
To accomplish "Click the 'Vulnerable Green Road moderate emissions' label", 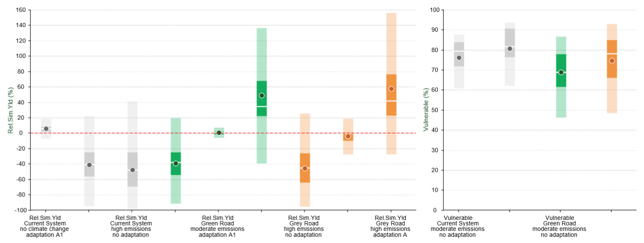I will [x=559, y=226].
